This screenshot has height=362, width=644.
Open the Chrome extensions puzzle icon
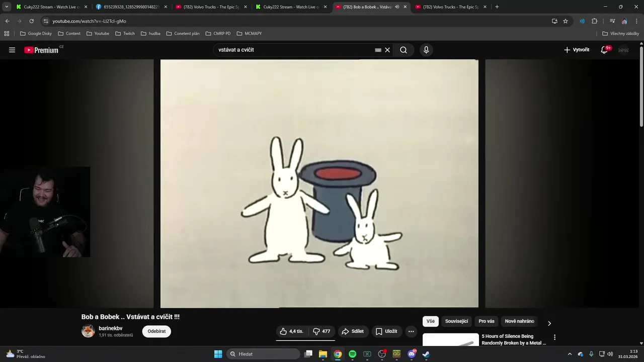[594, 21]
